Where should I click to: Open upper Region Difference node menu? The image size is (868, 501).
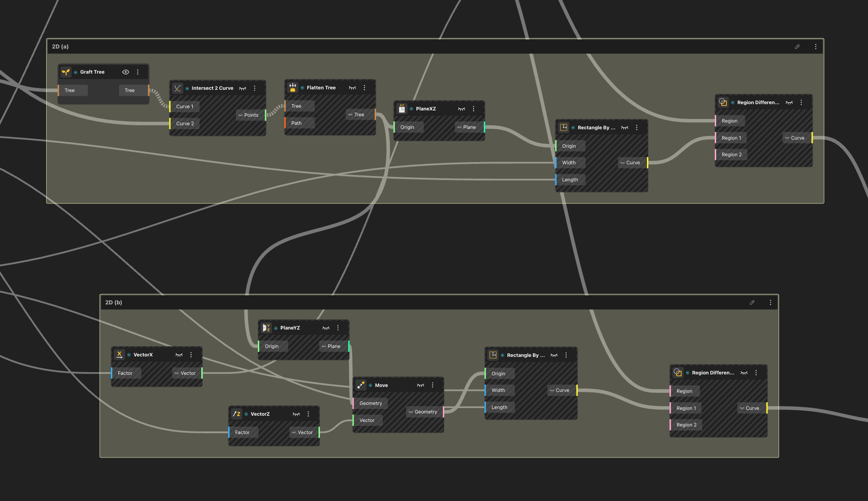[801, 102]
